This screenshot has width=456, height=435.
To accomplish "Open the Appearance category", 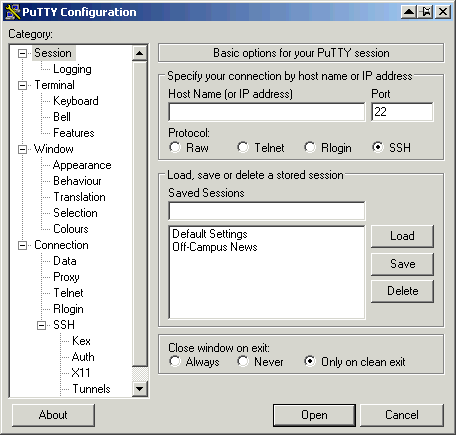I will pos(82,165).
